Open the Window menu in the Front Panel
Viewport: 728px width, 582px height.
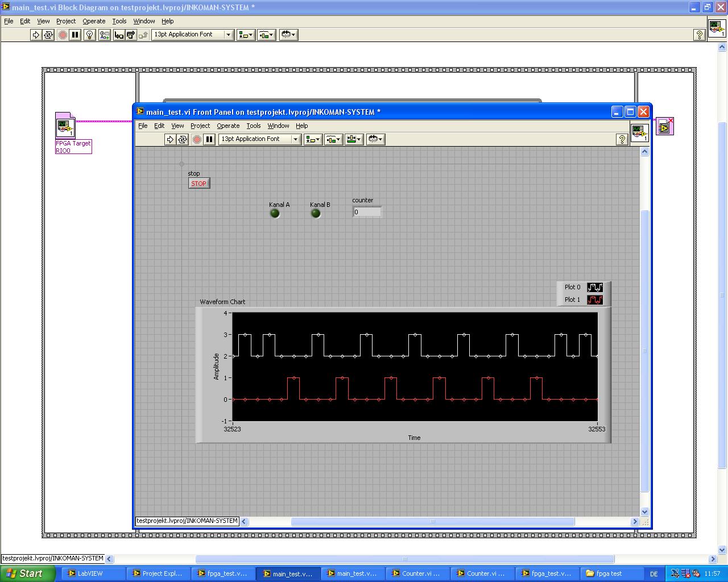coord(278,126)
